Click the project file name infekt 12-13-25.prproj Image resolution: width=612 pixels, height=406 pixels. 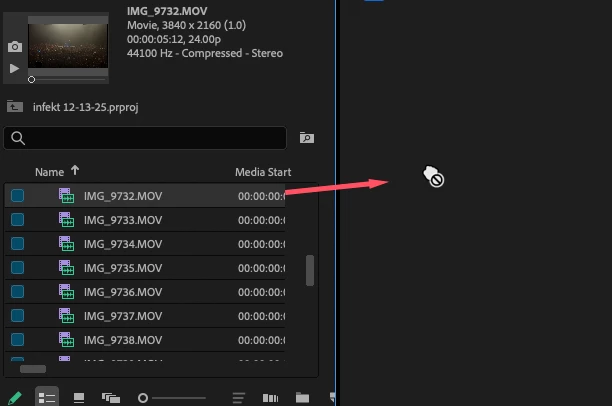click(85, 107)
